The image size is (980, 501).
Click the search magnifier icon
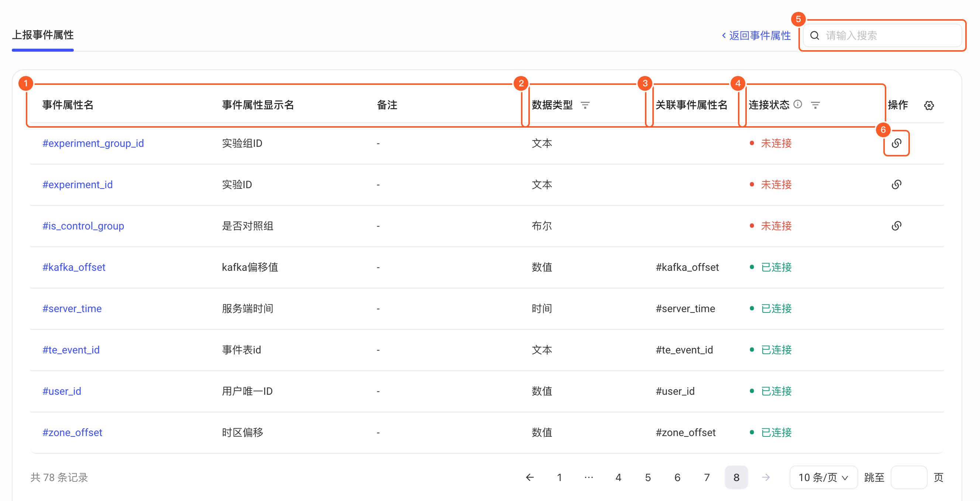tap(814, 36)
